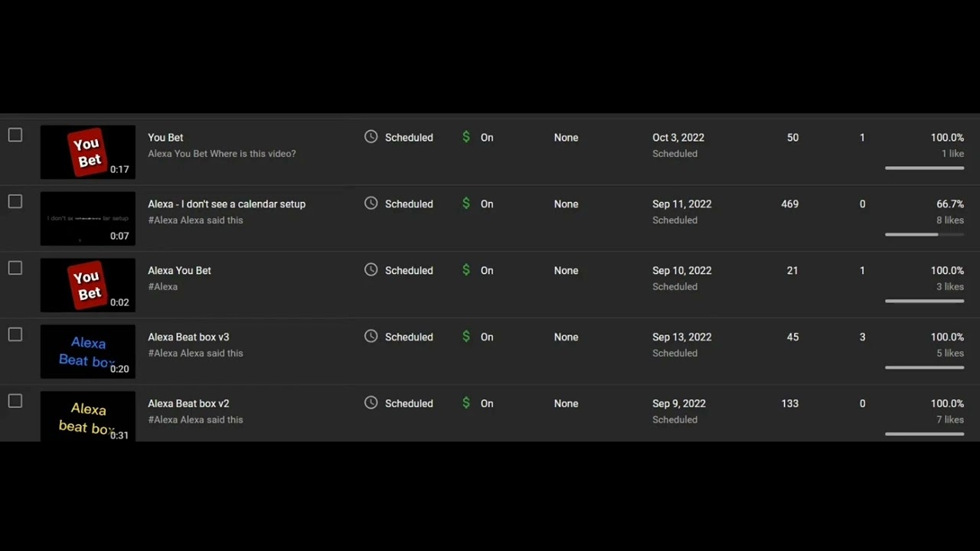The image size is (980, 551).
Task: Click the dollar icon for Alexa Beat box v2
Action: [x=466, y=403]
